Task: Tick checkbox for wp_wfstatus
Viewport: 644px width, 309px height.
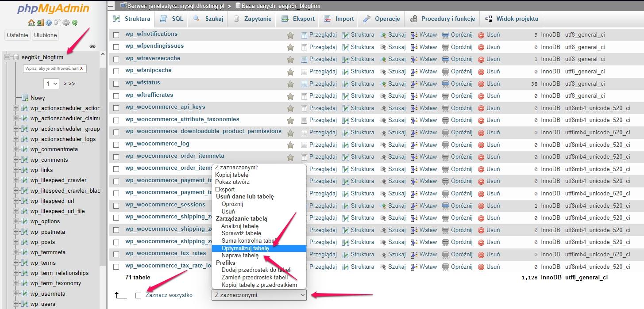Action: [x=116, y=84]
